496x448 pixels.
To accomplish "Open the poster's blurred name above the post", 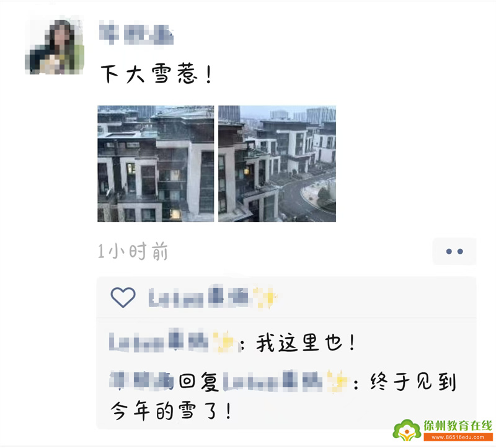I will [x=136, y=33].
